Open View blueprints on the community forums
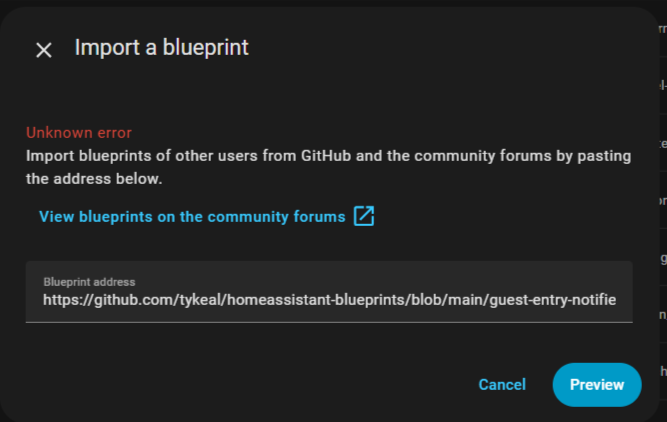This screenshot has height=422, width=667. pyautogui.click(x=192, y=217)
